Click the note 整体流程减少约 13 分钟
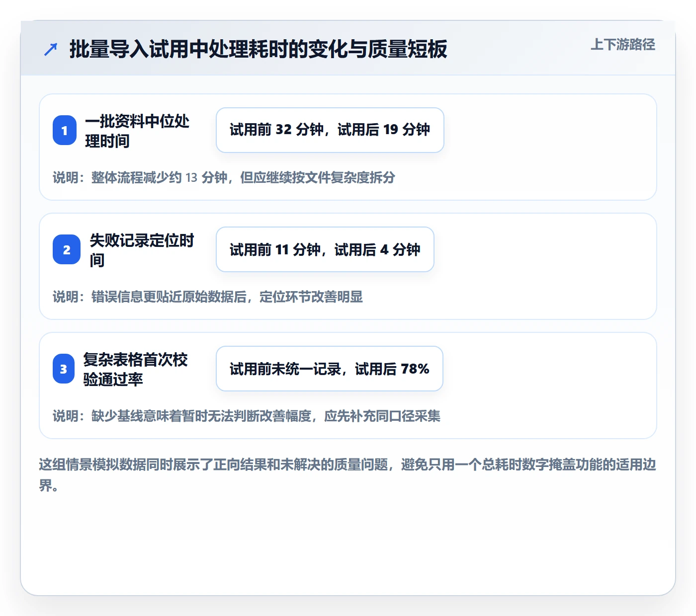 (x=224, y=177)
